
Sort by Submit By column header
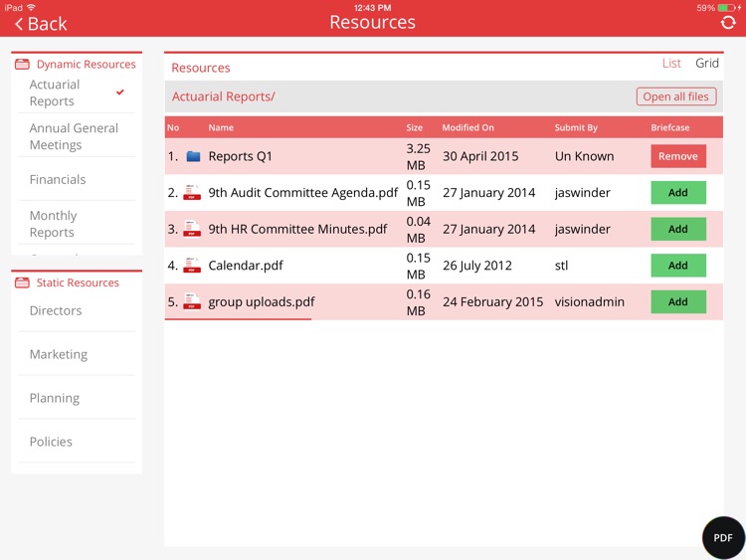click(x=576, y=127)
